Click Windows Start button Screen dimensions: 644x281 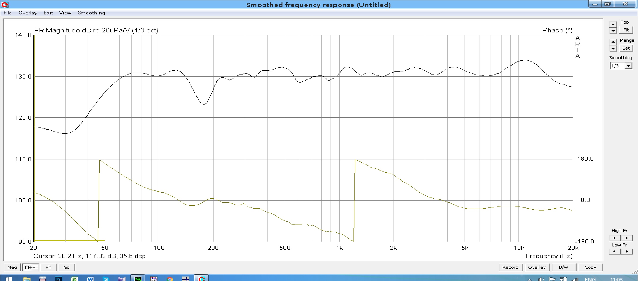(9, 279)
